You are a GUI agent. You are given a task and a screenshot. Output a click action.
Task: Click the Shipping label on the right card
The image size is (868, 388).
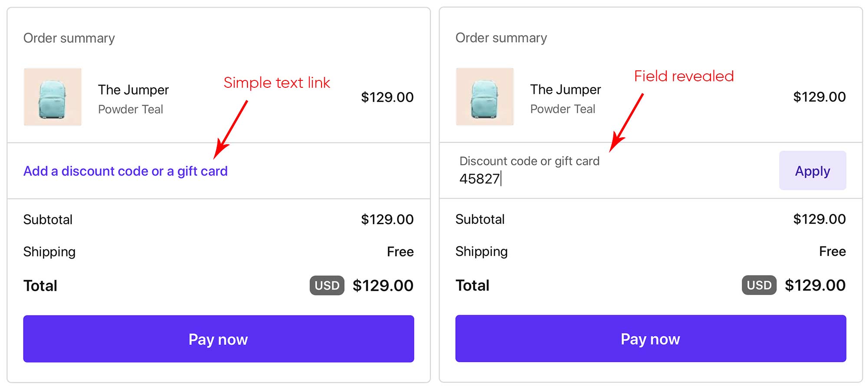tap(481, 251)
